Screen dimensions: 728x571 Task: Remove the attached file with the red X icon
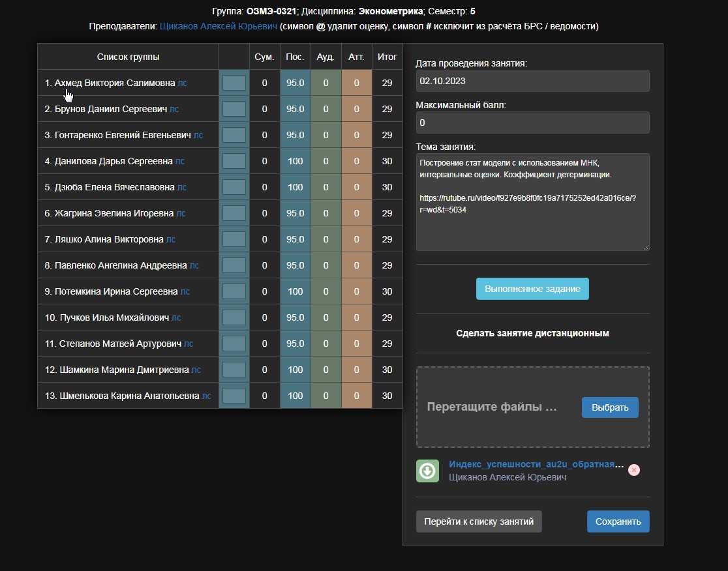(633, 470)
